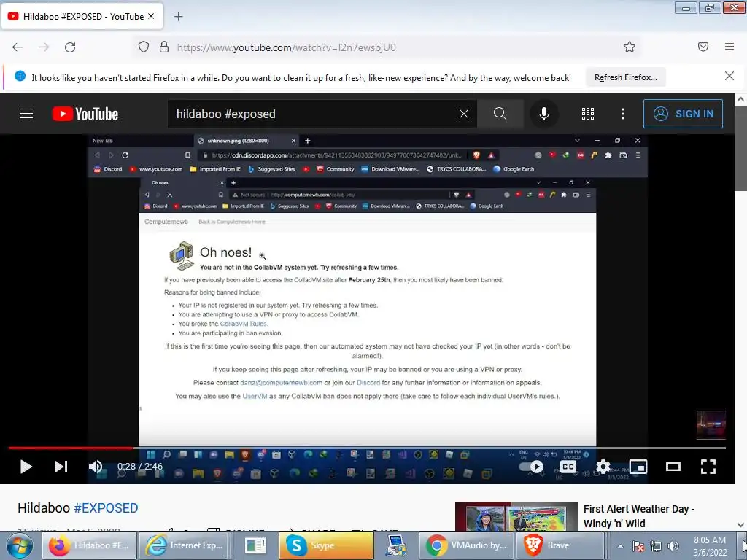Image resolution: width=747 pixels, height=560 pixels.
Task: Show hidden system tray icons
Action: click(x=620, y=546)
